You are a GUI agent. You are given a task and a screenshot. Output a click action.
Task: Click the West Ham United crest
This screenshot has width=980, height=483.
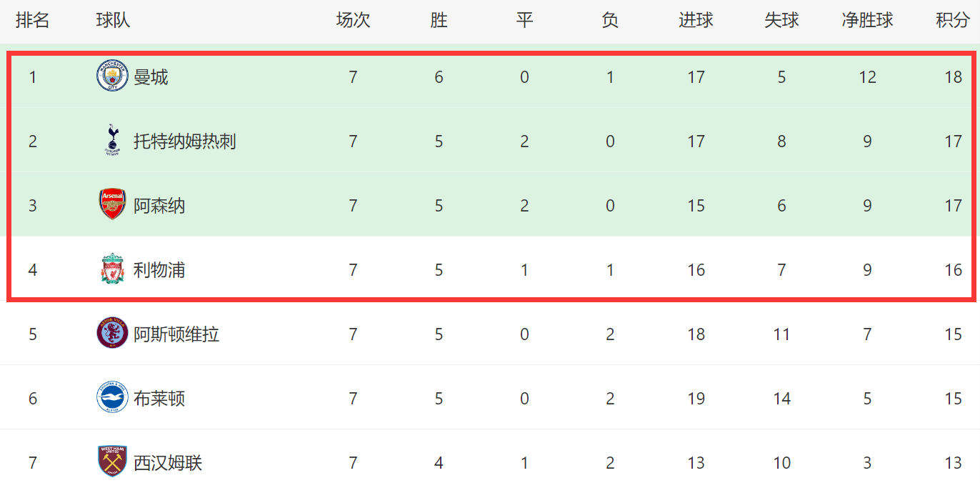pos(112,462)
